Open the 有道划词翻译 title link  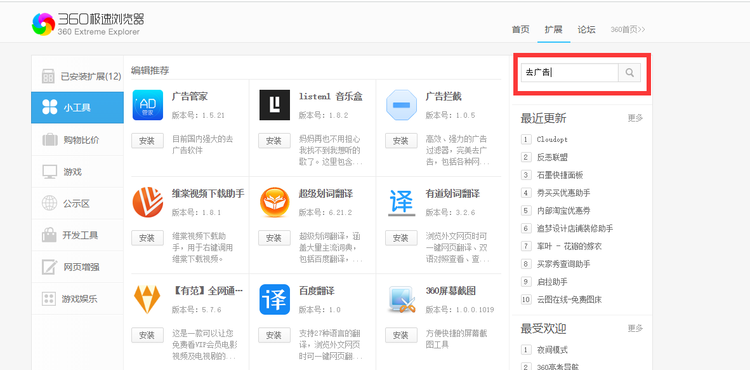452,193
